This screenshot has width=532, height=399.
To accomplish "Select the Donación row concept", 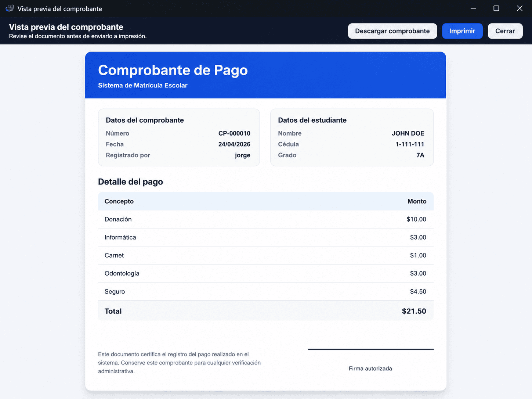I will (x=118, y=219).
